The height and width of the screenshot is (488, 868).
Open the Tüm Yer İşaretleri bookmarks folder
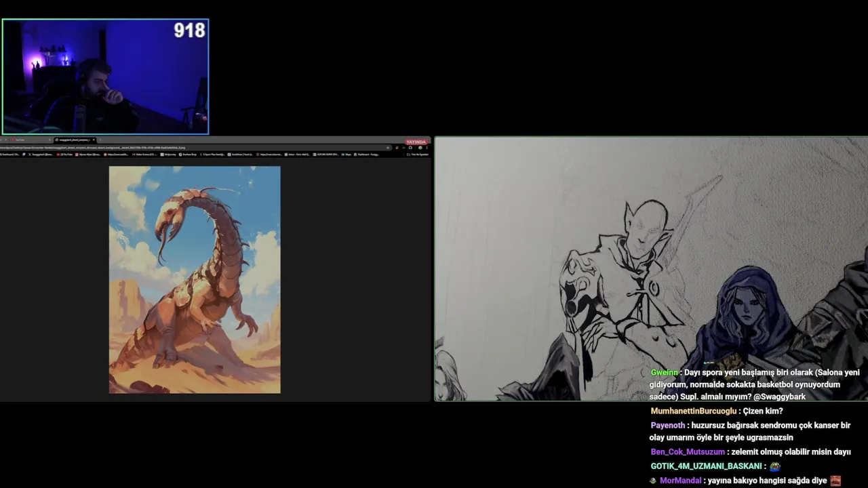pos(417,155)
